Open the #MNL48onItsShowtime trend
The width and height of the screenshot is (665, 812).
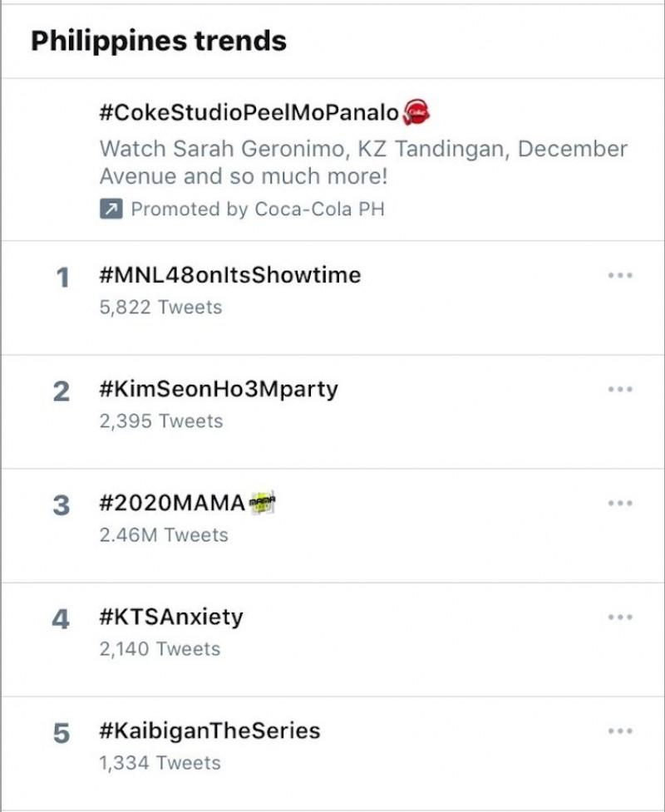click(229, 275)
